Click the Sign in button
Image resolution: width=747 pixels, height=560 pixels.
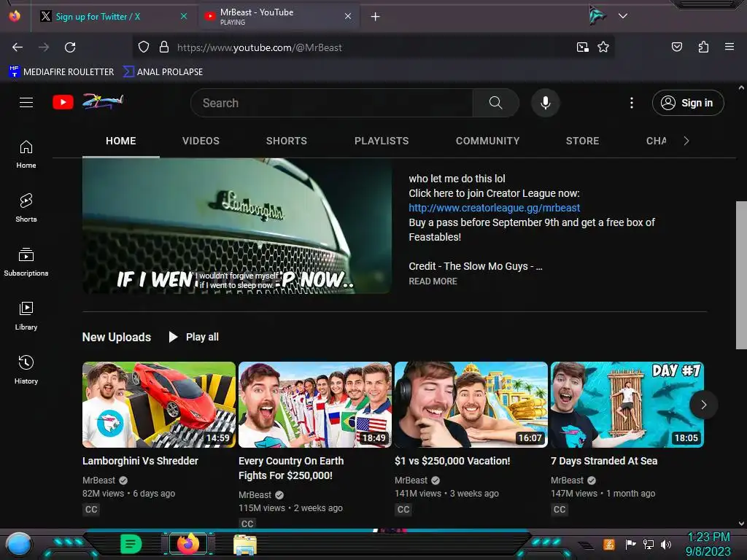click(688, 103)
